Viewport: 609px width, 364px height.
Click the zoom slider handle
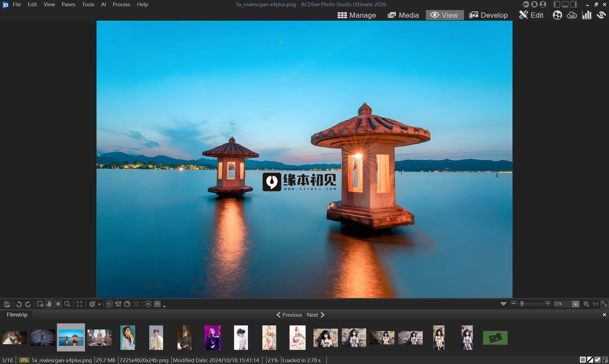[x=522, y=304]
